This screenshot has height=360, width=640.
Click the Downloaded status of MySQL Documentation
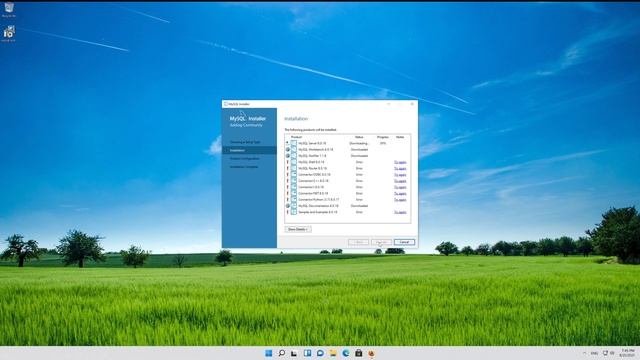(359, 206)
